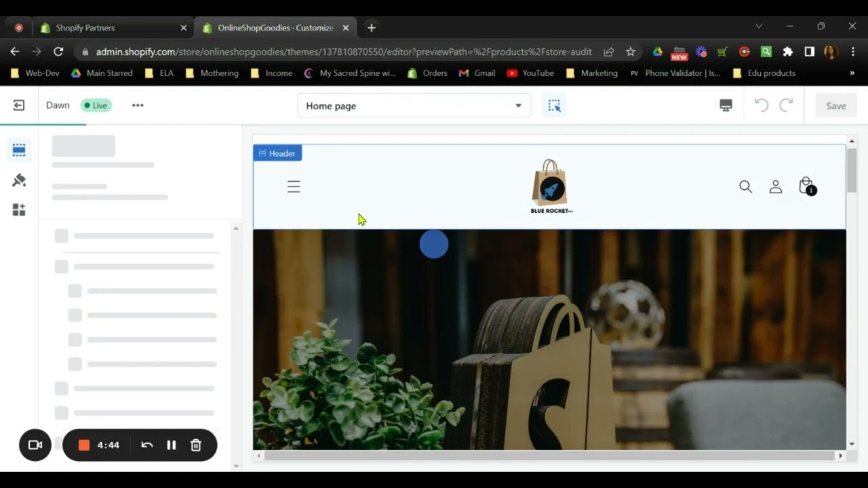This screenshot has width=868, height=488.
Task: Open the Web-Dev bookmark folder
Action: 35,73
